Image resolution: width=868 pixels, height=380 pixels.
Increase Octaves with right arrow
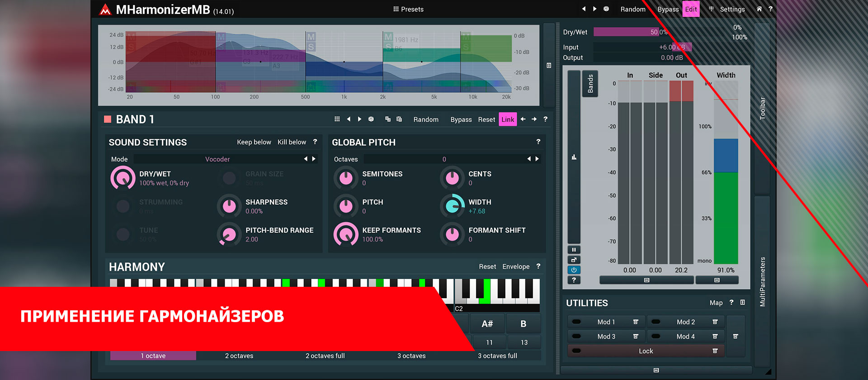click(537, 159)
